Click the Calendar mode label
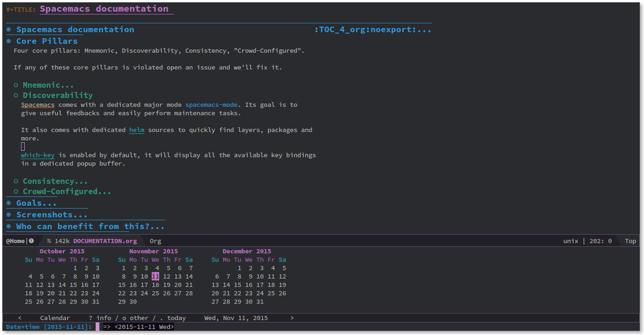The width and height of the screenshot is (644, 335). coord(55,318)
